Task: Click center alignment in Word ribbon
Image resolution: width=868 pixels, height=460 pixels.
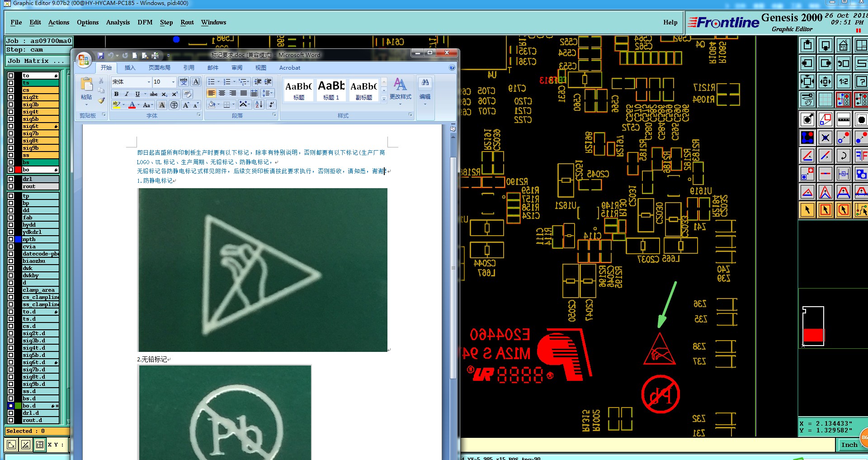Action: (222, 93)
